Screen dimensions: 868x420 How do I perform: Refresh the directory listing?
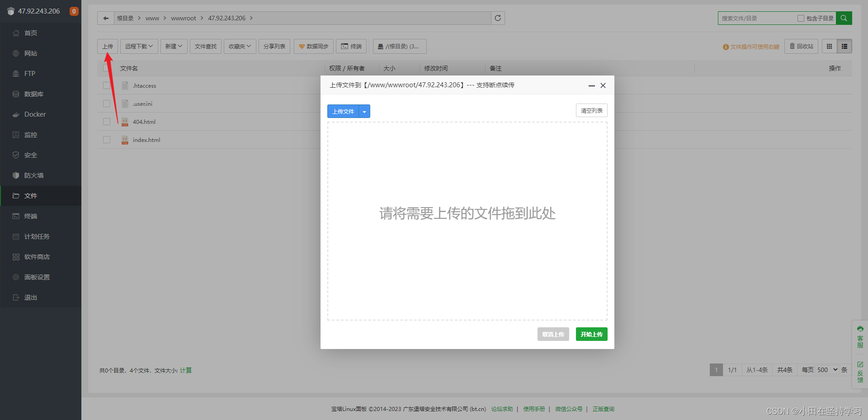(498, 18)
